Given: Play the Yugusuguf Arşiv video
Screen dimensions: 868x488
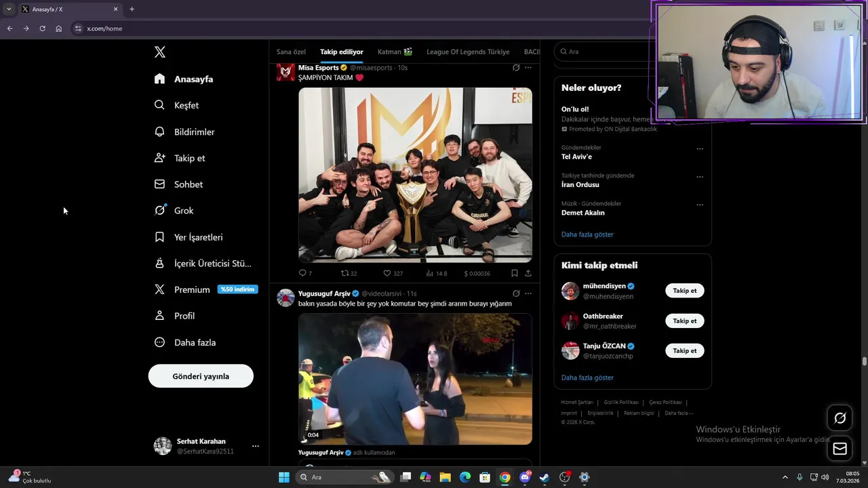Looking at the screenshot, I should [415, 379].
